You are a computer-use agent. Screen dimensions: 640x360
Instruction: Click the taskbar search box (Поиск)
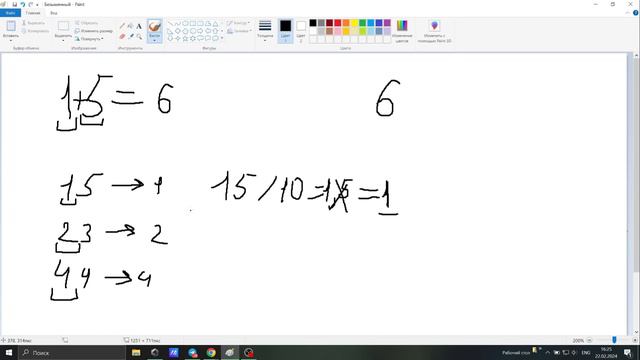pos(72,352)
